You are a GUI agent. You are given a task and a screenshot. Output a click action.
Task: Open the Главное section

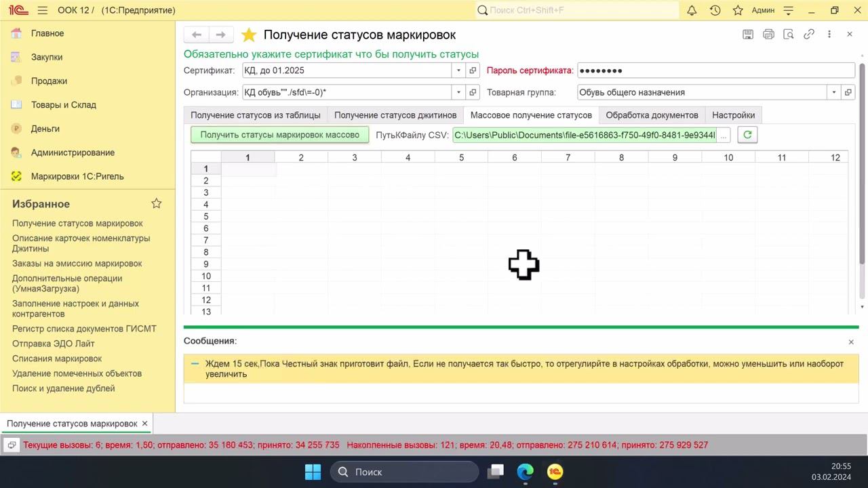pyautogui.click(x=47, y=33)
